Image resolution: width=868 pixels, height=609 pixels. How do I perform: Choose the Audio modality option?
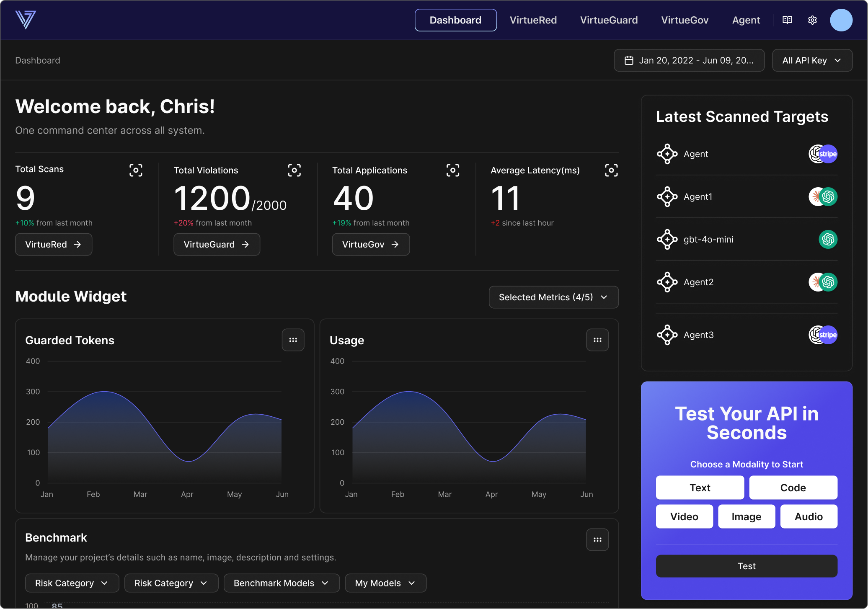(809, 516)
